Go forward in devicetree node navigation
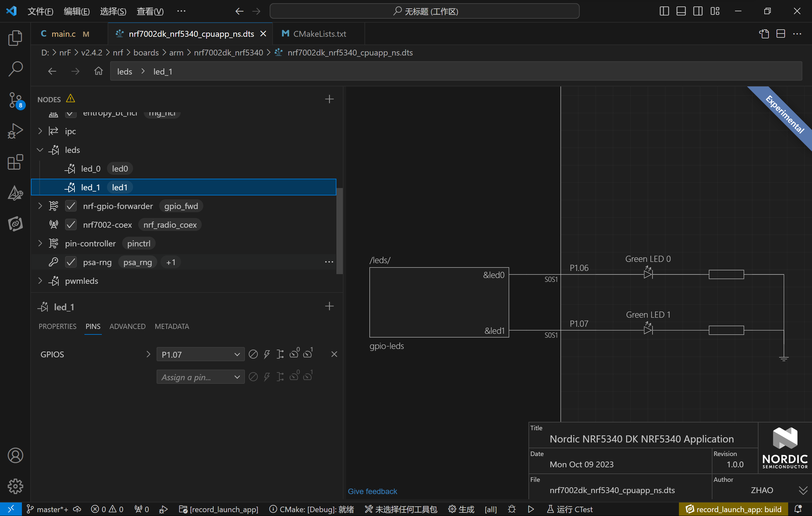Screen dimensions: 812x516 pos(75,71)
